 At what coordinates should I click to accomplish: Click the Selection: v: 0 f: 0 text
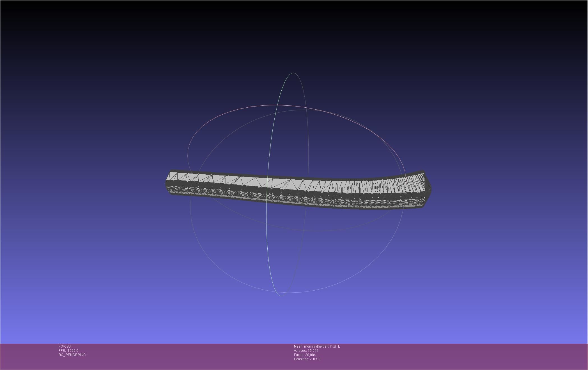(x=307, y=359)
